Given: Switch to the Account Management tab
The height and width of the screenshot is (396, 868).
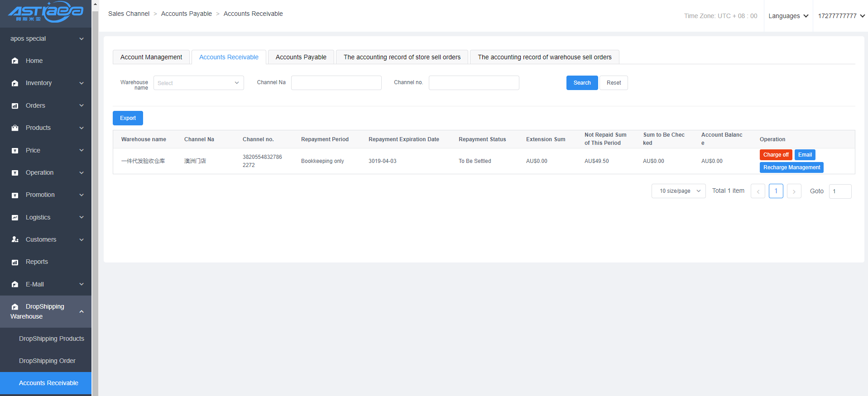Looking at the screenshot, I should (151, 57).
